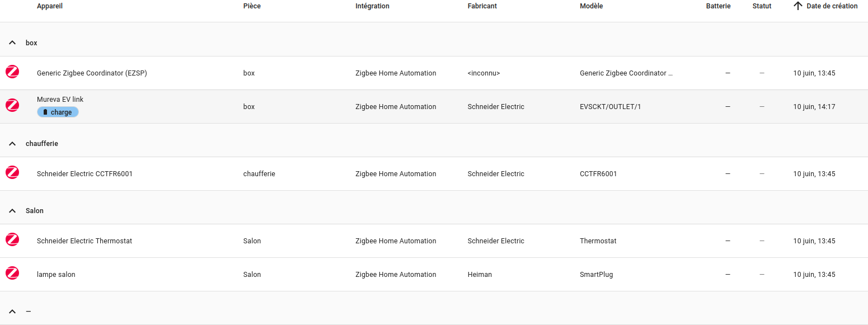Click the 10 juin, 14:17 date cell

coord(814,107)
